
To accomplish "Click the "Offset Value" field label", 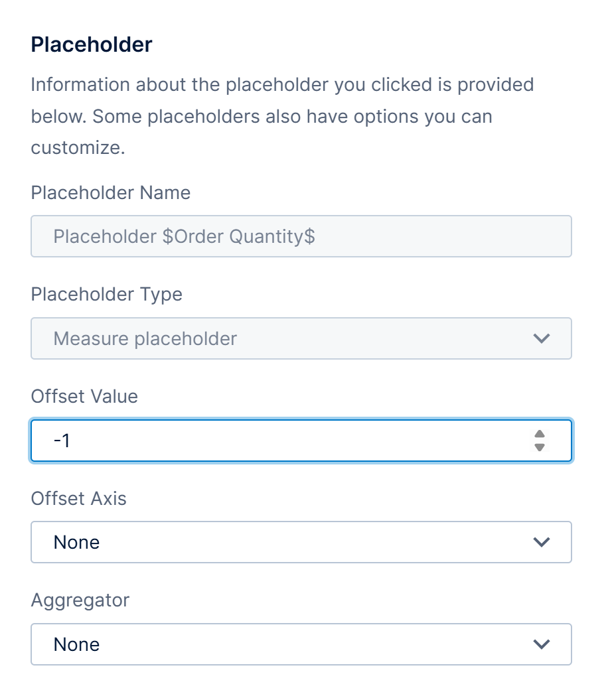I will (84, 396).
